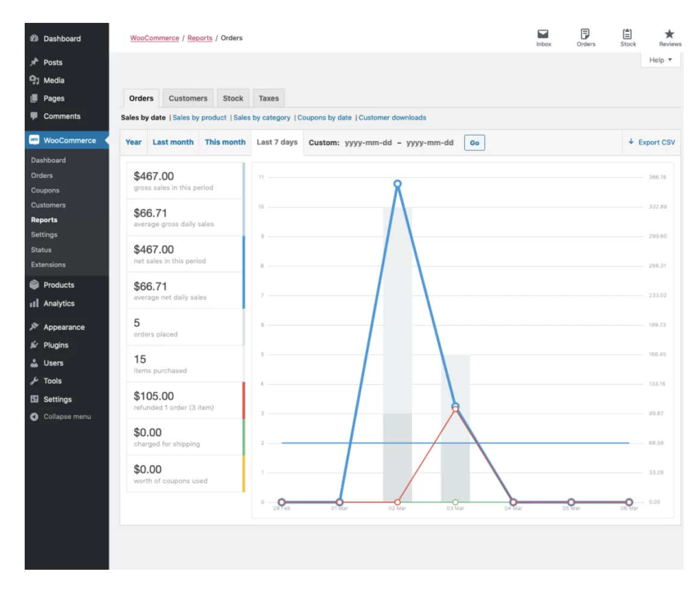Open Sales by product report
The width and height of the screenshot is (700, 589).
point(199,118)
